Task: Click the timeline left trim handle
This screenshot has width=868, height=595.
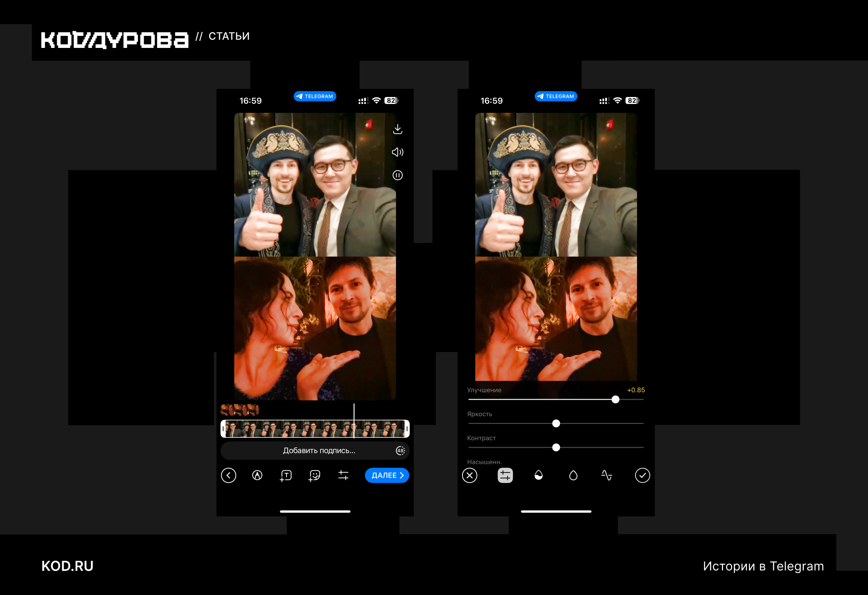Action: [223, 429]
